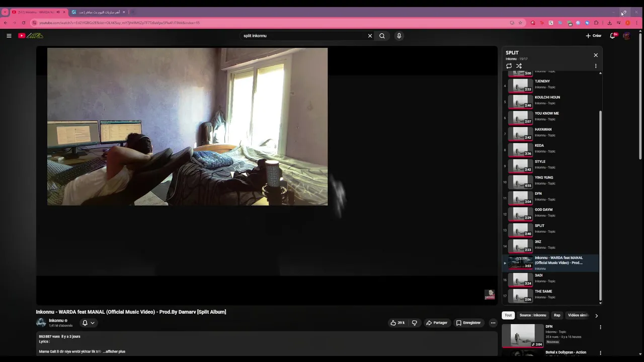Play YING YUNG from the playlist
The height and width of the screenshot is (362, 644).
(551, 182)
